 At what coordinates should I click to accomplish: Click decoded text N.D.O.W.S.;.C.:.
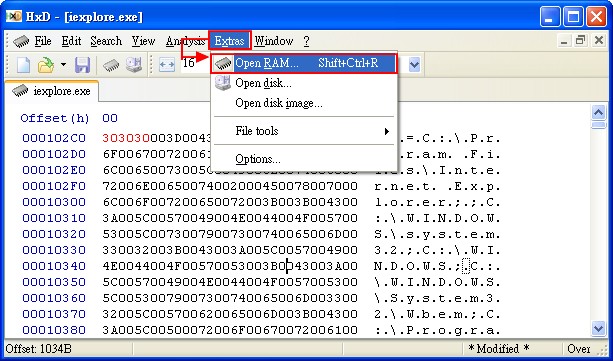[437, 267]
